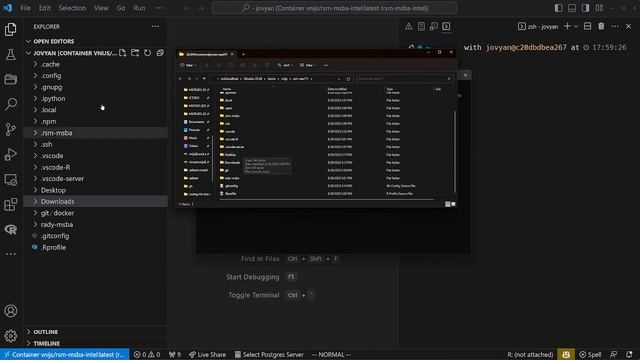
Task: Open the File menu
Action: click(x=25, y=8)
